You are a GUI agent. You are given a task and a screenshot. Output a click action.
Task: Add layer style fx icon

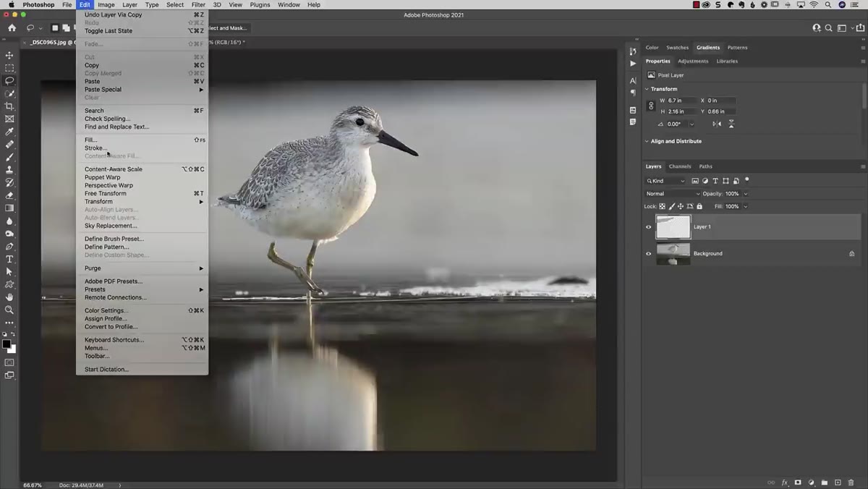785,482
